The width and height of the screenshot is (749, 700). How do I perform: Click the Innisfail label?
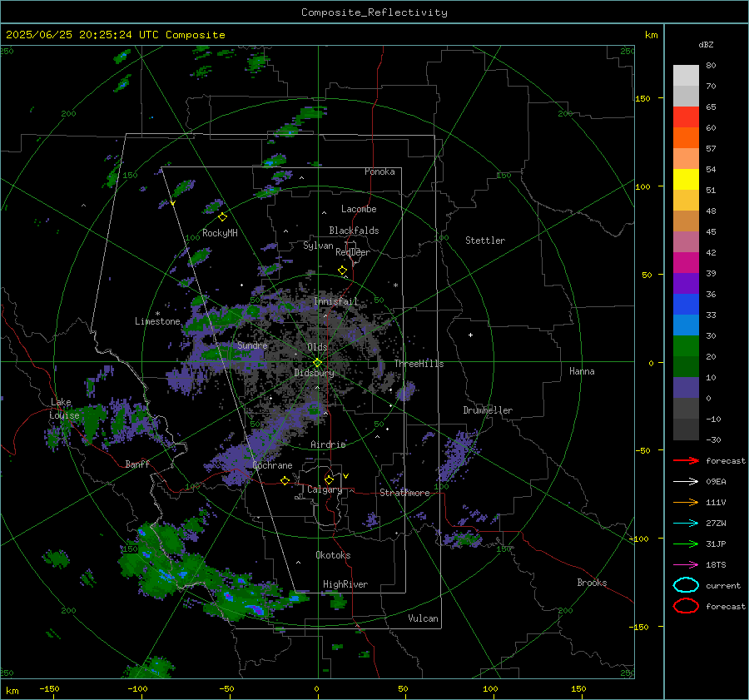tap(335, 301)
